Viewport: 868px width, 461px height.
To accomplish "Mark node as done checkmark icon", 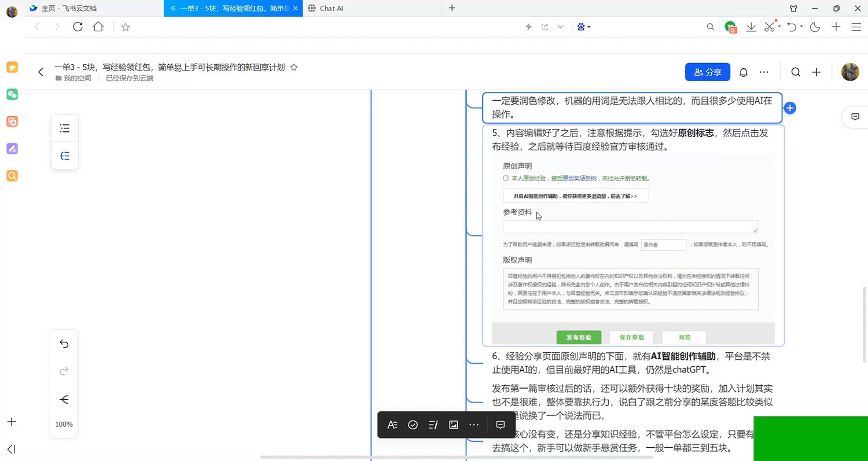I will coord(413,425).
